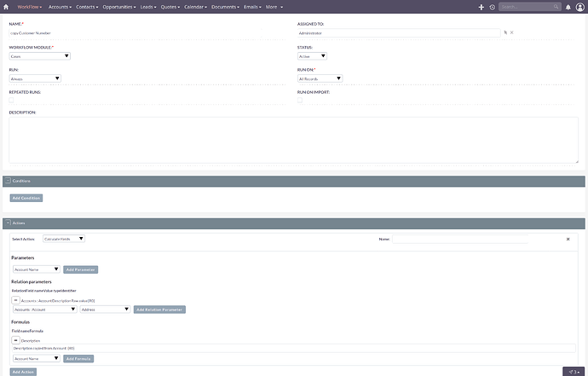Open recently viewed history icon
588x376 pixels.
492,7
